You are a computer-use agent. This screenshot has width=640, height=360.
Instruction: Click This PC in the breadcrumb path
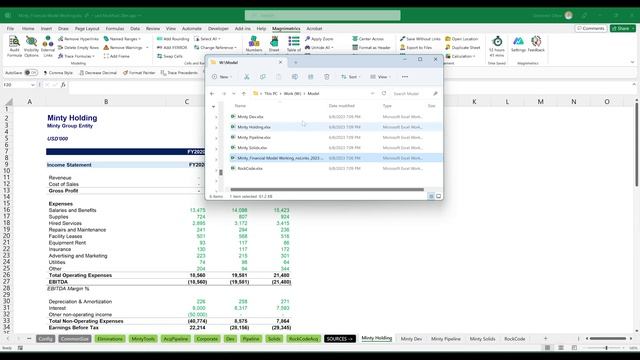(271, 93)
